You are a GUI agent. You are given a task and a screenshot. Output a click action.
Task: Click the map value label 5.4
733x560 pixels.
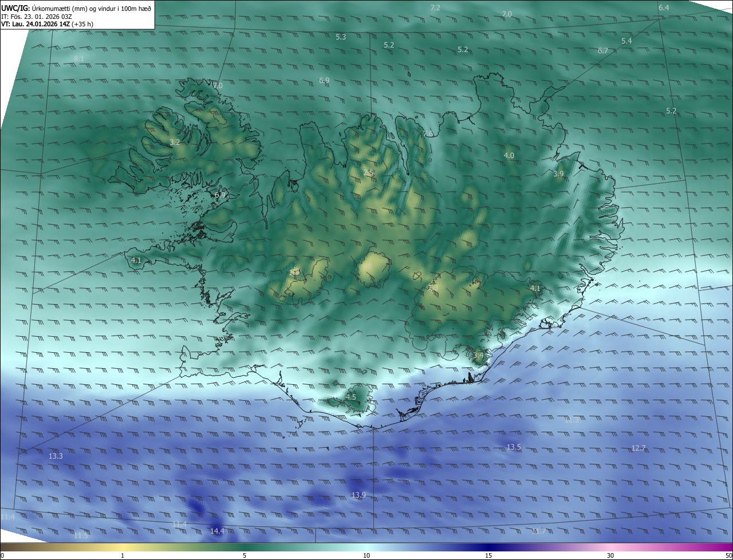626,41
